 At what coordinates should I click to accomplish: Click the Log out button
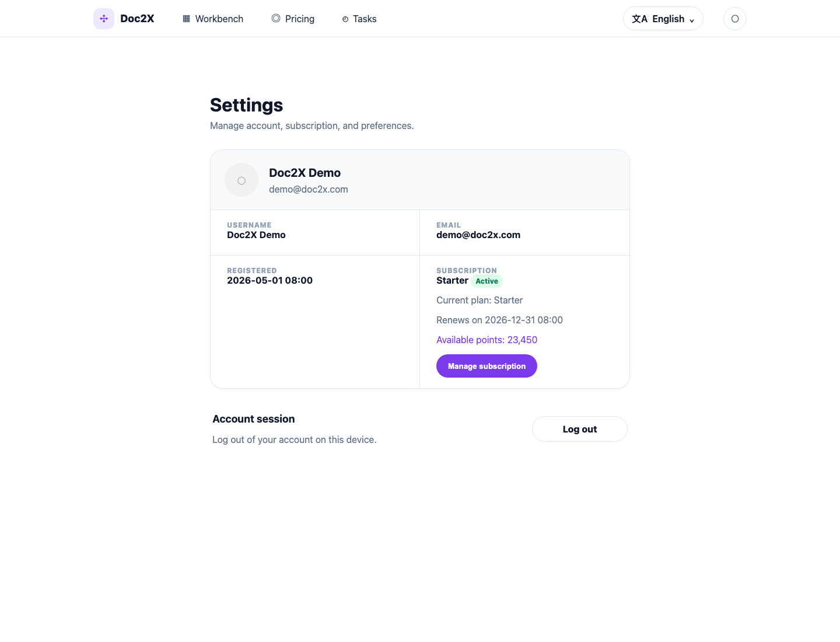coord(580,429)
